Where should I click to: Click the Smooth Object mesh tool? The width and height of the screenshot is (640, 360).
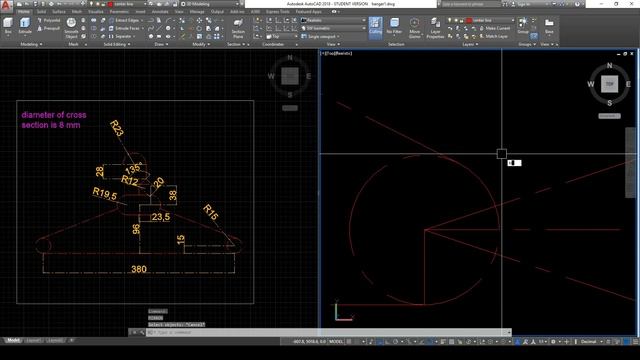(71, 28)
